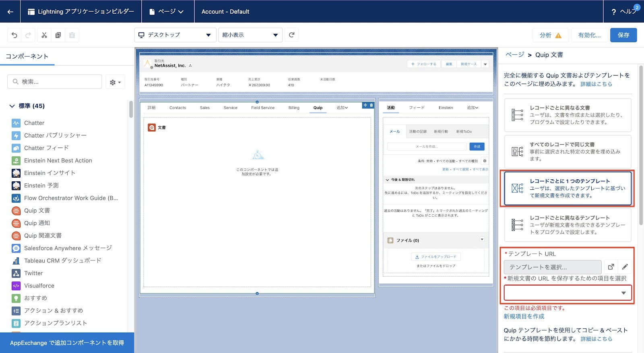Open template URL in new window icon
The image size is (644, 353).
coord(611,267)
